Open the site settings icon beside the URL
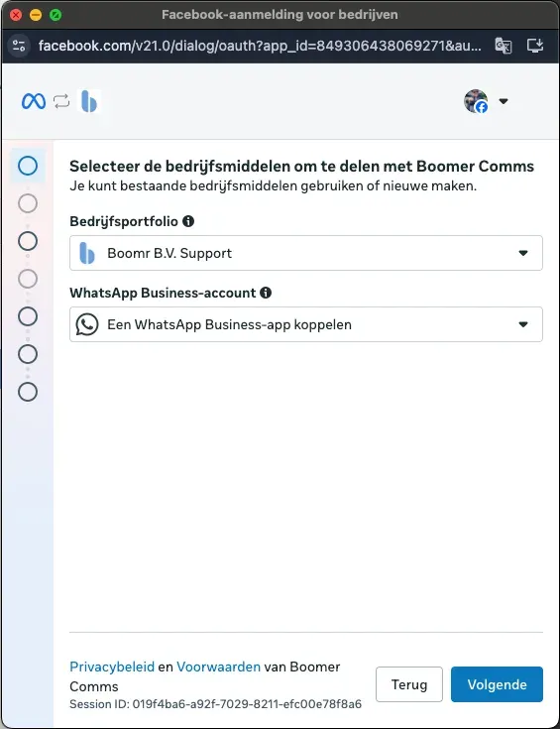Screen dimensions: 560x729 [x=19, y=46]
